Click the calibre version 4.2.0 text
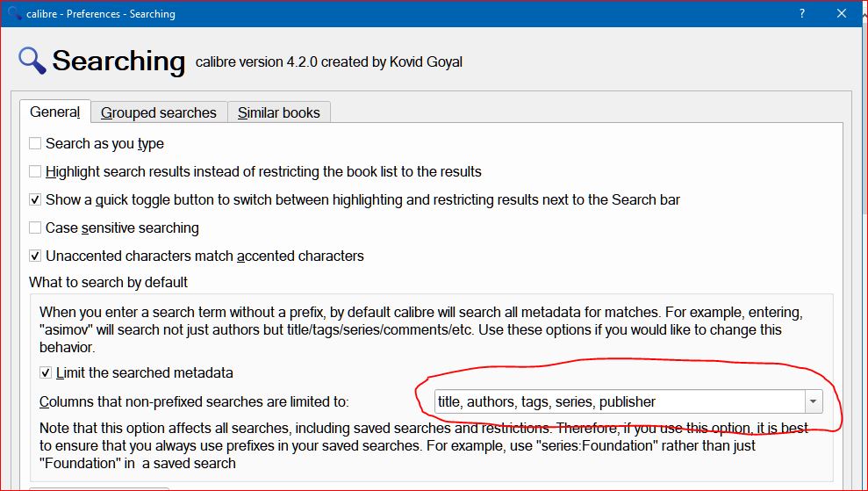This screenshot has height=491, width=868. tap(329, 62)
